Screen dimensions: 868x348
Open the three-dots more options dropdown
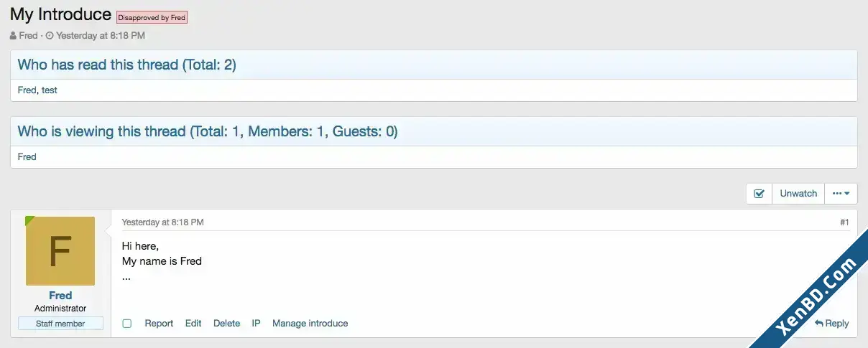[x=841, y=193]
